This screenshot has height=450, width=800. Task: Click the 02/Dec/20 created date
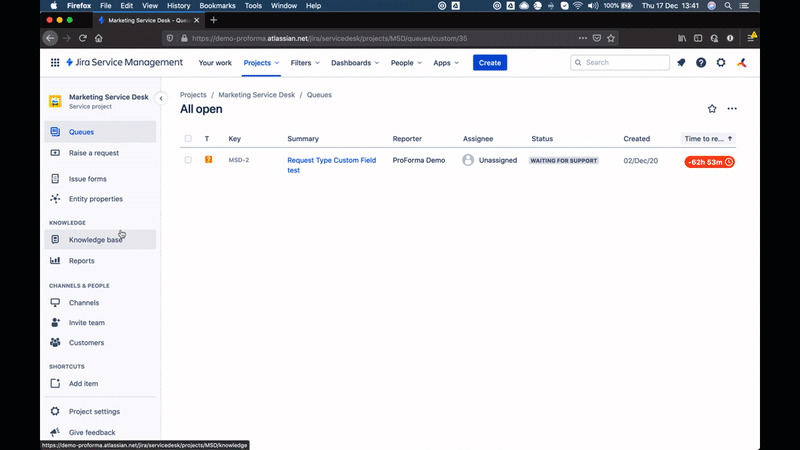640,160
